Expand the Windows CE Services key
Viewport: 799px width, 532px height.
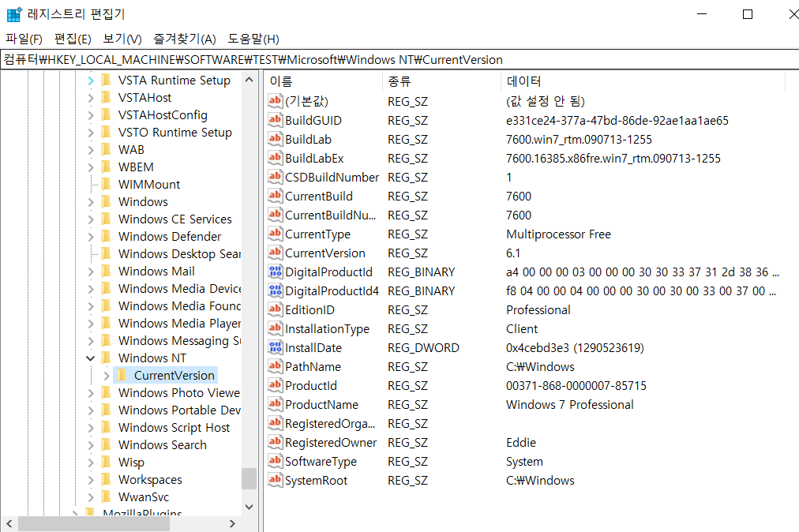91,219
